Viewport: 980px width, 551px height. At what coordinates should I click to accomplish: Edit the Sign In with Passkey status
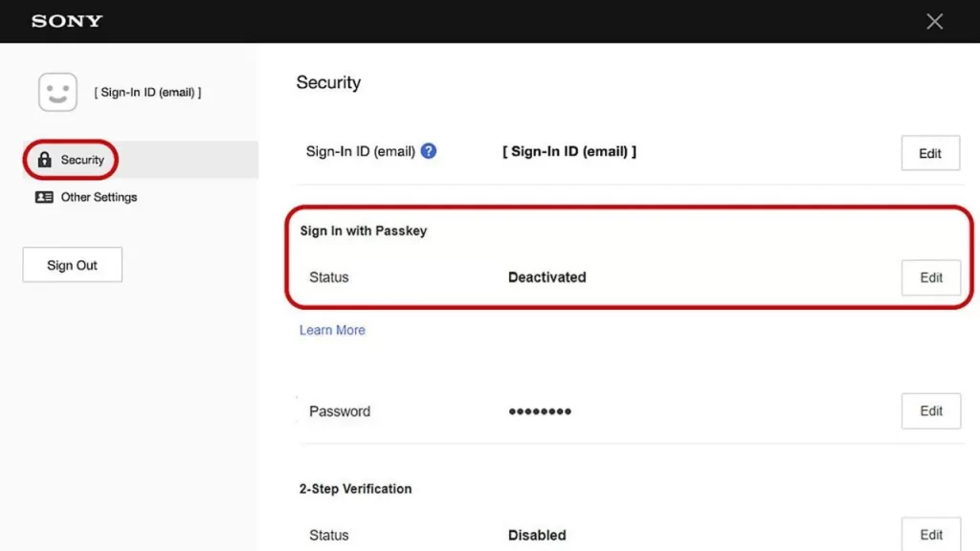[931, 277]
